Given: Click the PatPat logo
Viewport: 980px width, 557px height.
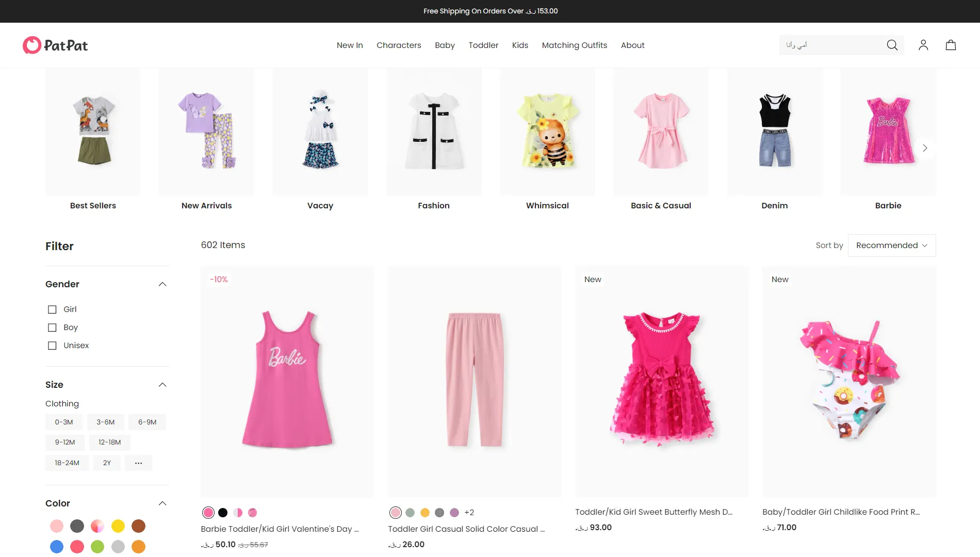Looking at the screenshot, I should (x=55, y=45).
